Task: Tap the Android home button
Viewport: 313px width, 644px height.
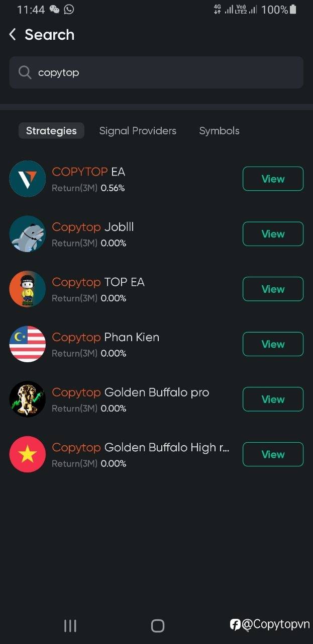Action: click(158, 625)
